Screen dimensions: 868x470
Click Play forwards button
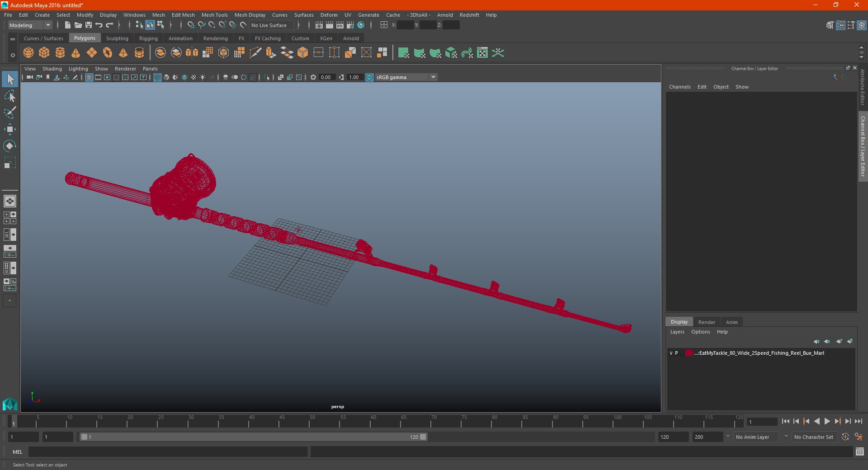point(827,421)
